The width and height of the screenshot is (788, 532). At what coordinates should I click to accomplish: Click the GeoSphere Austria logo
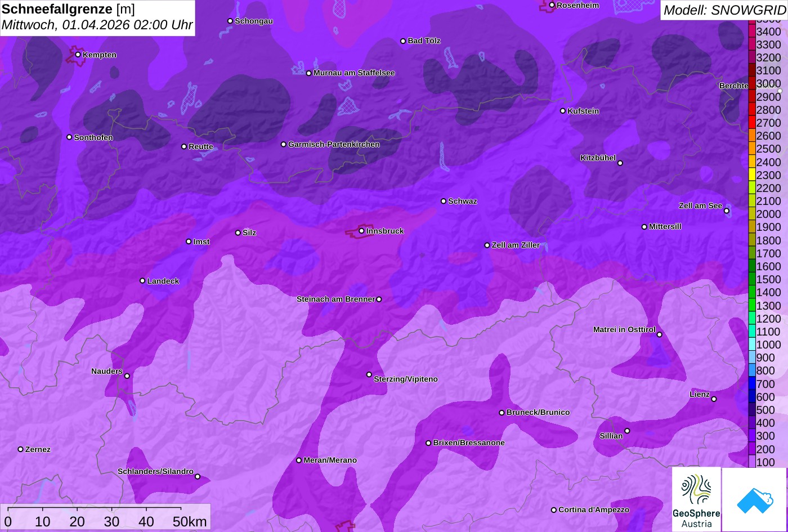[696, 499]
